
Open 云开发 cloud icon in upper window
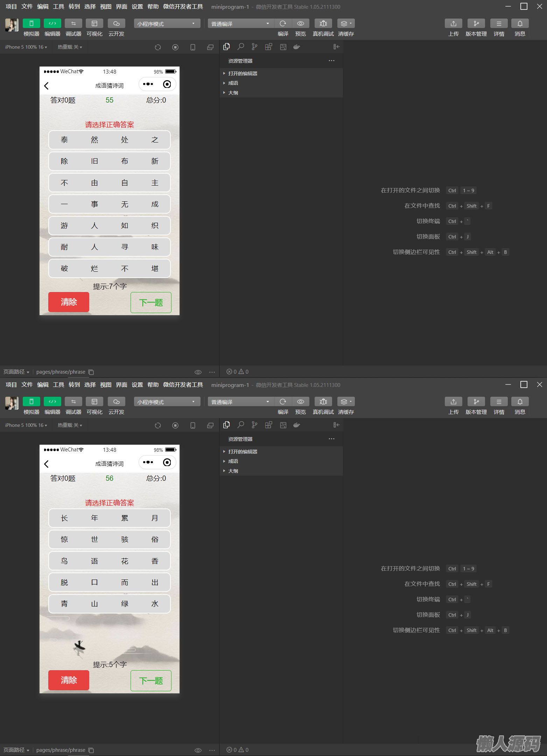(x=117, y=23)
